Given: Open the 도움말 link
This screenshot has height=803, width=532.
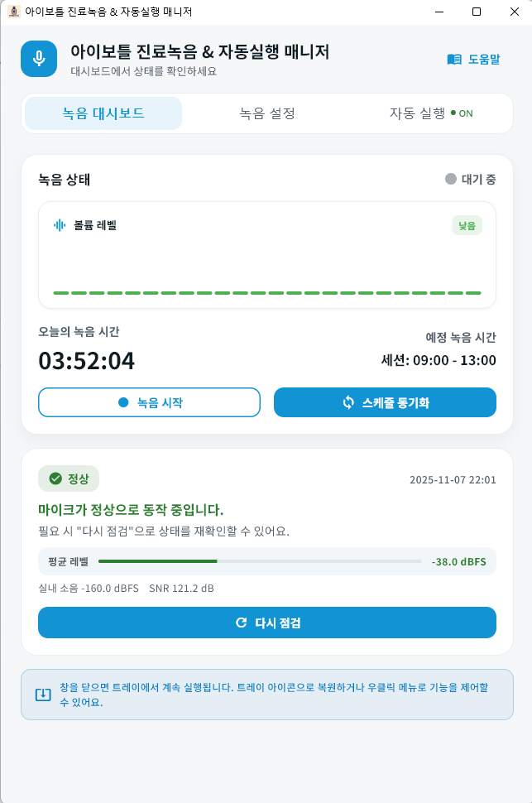Looking at the screenshot, I should (x=473, y=58).
